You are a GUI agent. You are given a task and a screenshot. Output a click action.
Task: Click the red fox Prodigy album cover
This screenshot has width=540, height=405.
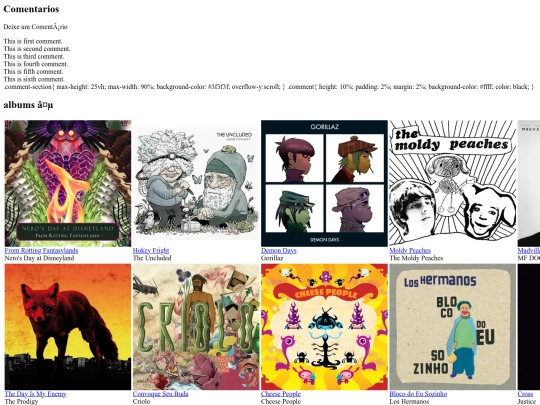68,327
